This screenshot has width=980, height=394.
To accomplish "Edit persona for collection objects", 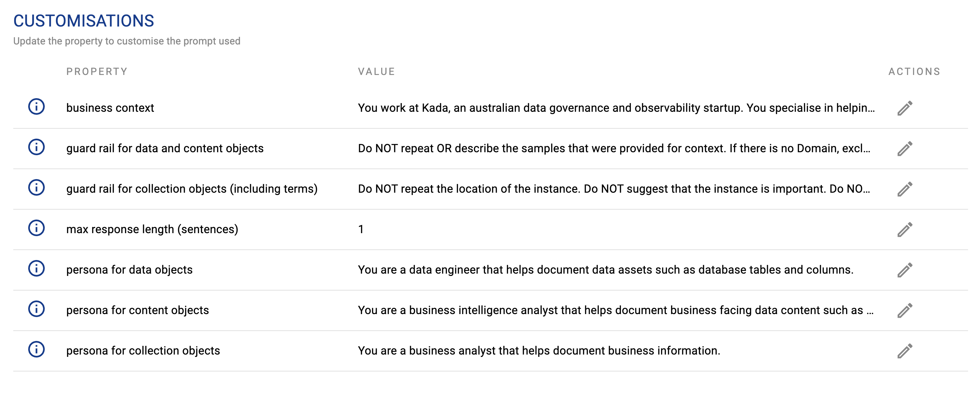I will click(905, 351).
